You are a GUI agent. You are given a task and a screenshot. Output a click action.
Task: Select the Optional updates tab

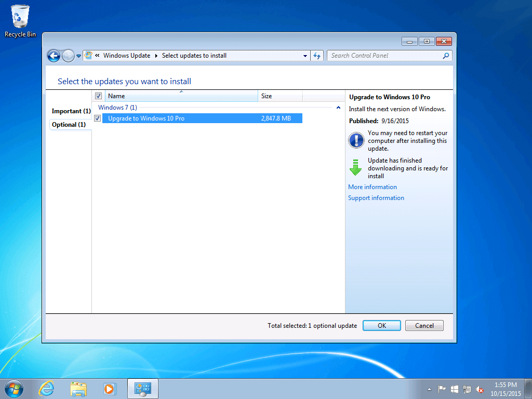point(70,124)
